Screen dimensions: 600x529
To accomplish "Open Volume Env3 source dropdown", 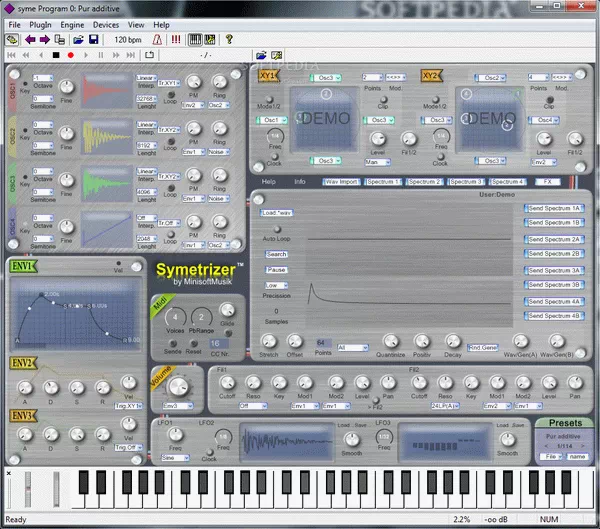I will pos(178,406).
